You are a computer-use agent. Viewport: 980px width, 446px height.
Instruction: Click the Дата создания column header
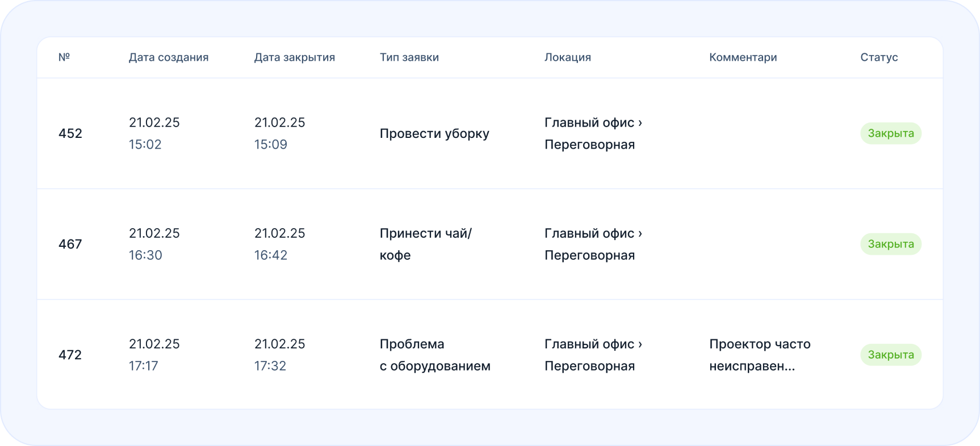[168, 57]
